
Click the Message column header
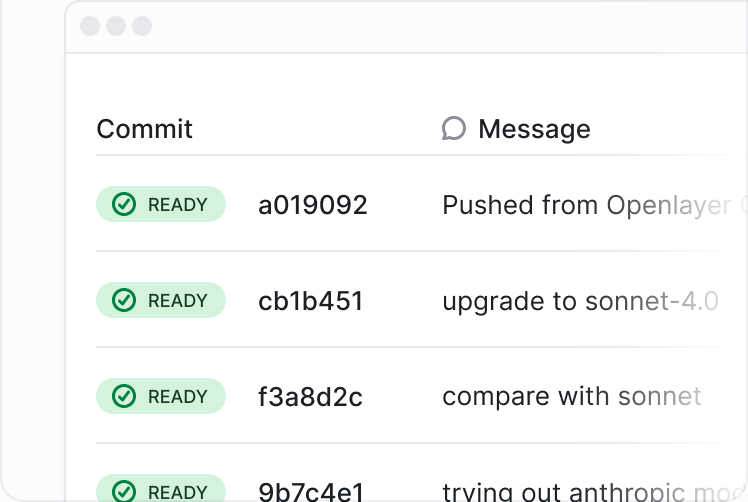[x=534, y=129]
